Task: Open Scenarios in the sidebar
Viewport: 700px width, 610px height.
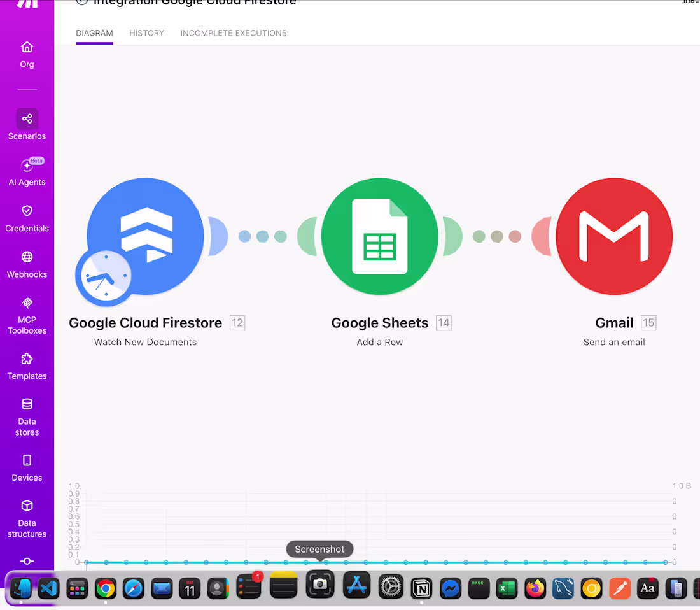Action: (x=27, y=125)
